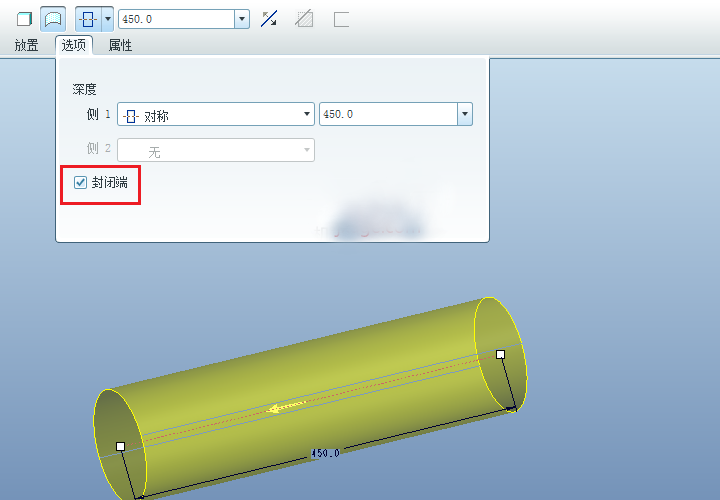The image size is (720, 500).
Task: Open the 侧 2 无 dropdown
Action: pos(216,150)
